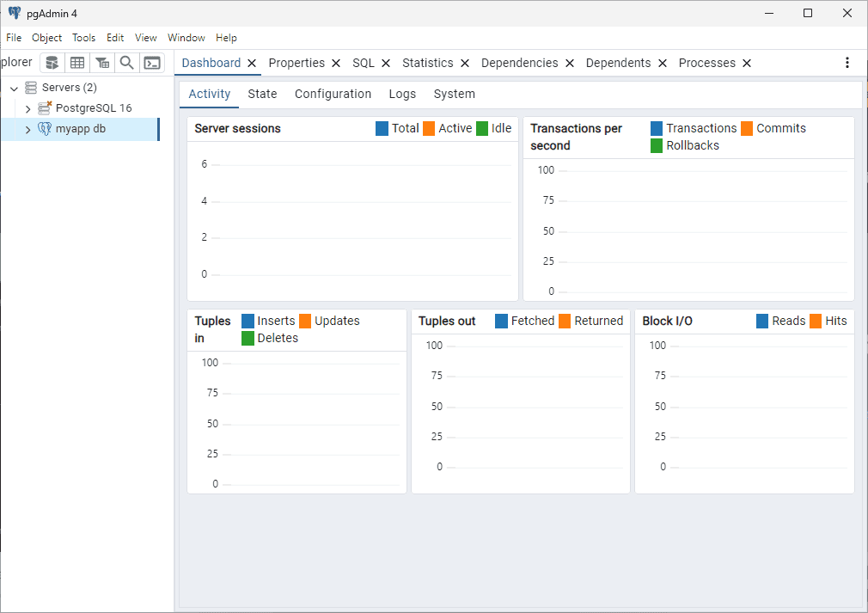Open the Configuration sub-tab
This screenshot has height=613, width=868.
coord(333,94)
